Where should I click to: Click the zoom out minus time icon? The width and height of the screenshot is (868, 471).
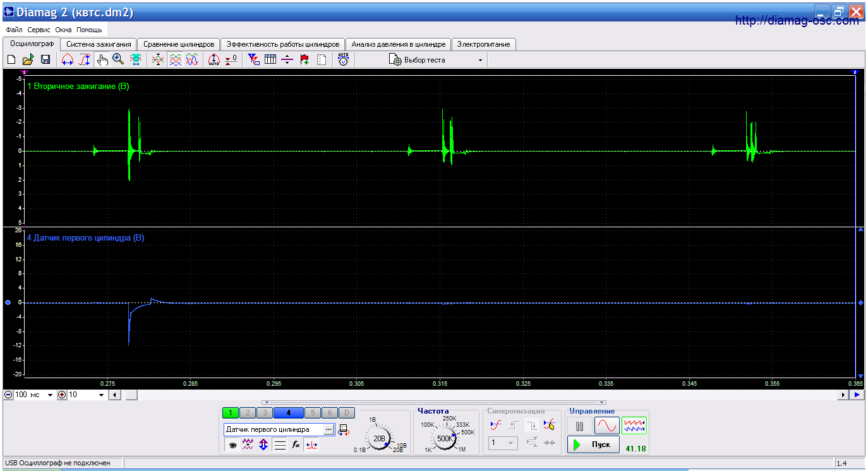pyautogui.click(x=8, y=395)
